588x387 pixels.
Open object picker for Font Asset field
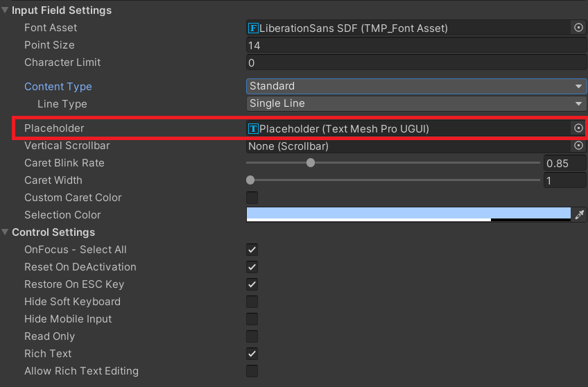(x=578, y=28)
